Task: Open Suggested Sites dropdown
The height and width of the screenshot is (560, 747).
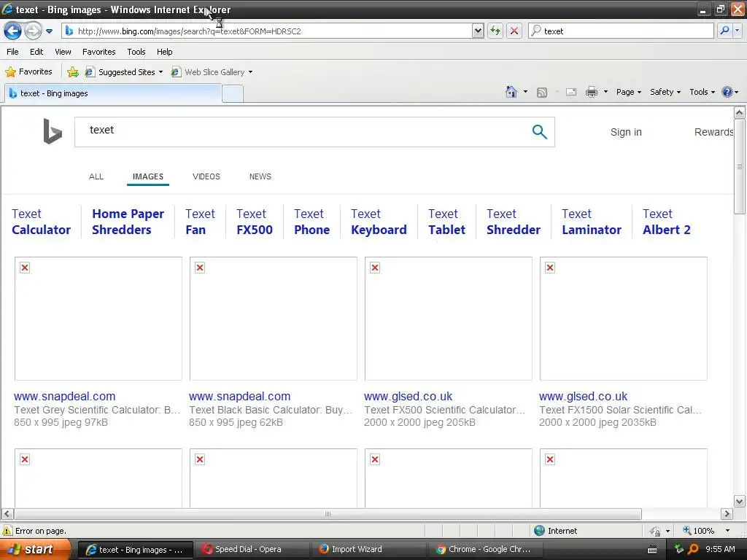Action: click(x=124, y=72)
